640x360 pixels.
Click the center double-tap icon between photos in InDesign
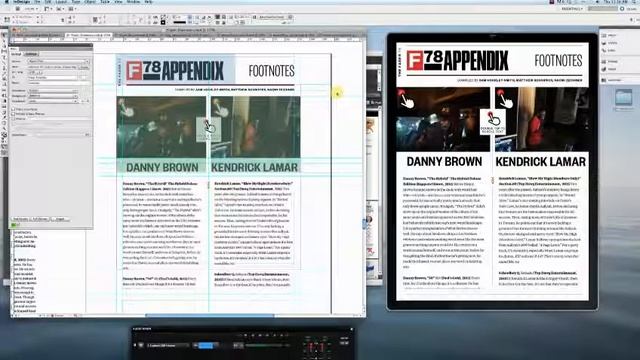(209, 129)
